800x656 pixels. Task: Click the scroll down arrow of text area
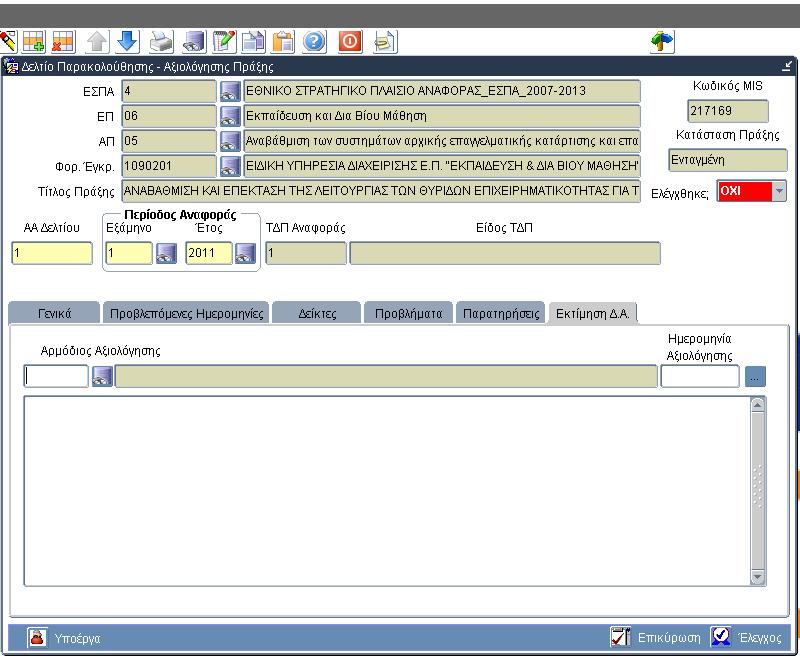coord(757,577)
